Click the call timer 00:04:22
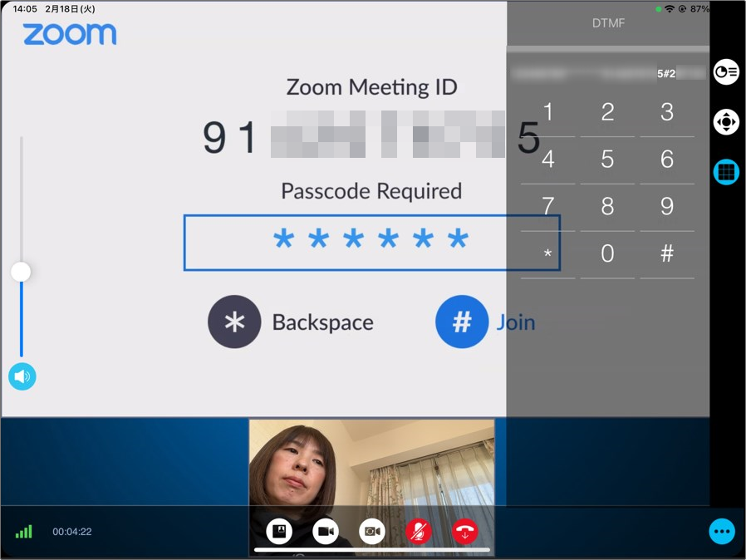This screenshot has height=560, width=746. (71, 532)
